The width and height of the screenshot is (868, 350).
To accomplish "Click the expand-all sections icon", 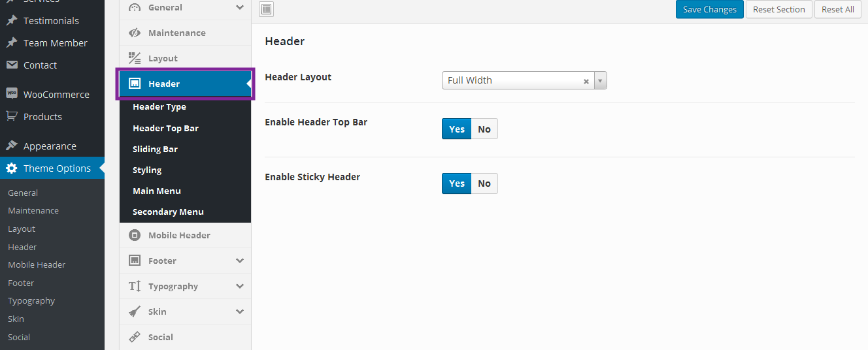I will point(267,9).
